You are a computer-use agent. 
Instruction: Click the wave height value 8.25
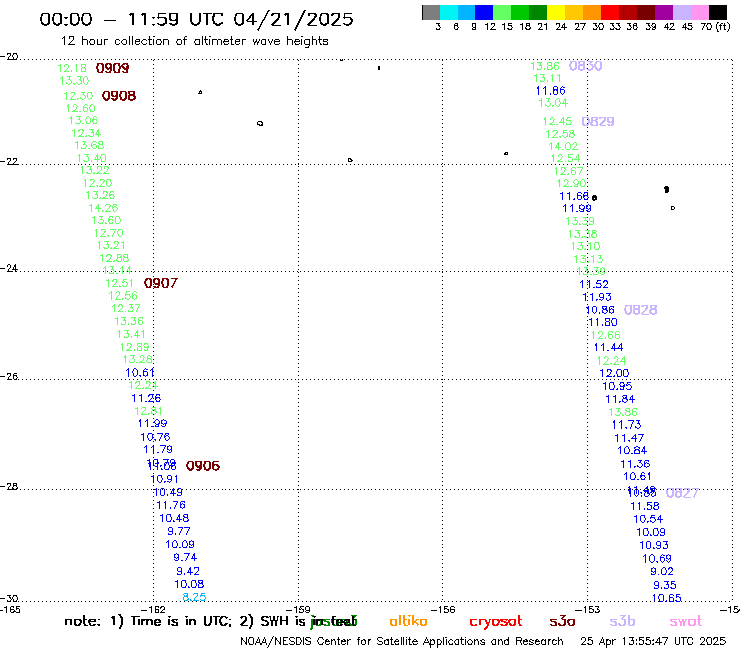click(194, 597)
